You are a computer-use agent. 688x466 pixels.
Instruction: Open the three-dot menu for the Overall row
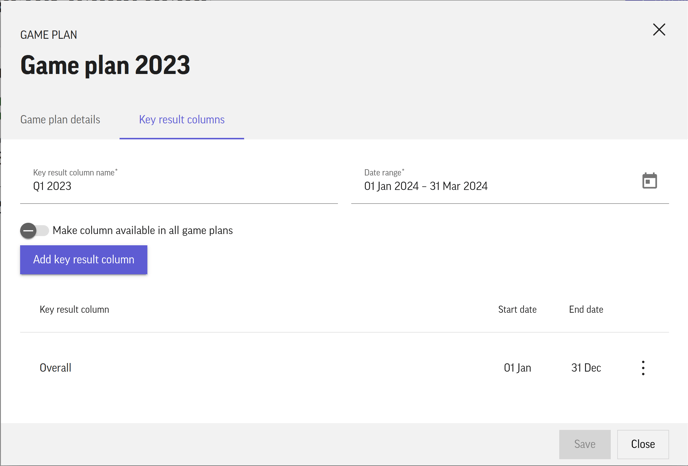643,368
